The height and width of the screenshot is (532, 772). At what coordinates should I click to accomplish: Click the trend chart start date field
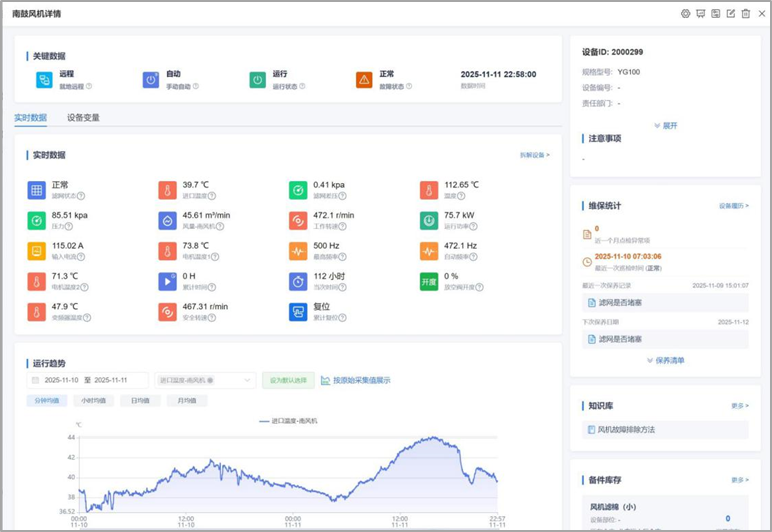pos(60,380)
